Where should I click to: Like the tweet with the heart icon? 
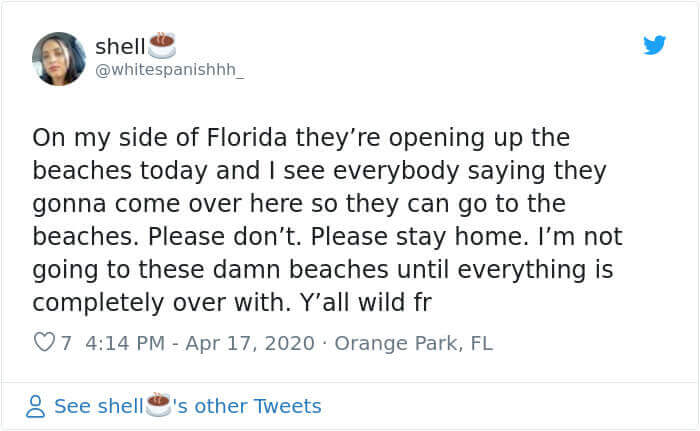[x=44, y=342]
